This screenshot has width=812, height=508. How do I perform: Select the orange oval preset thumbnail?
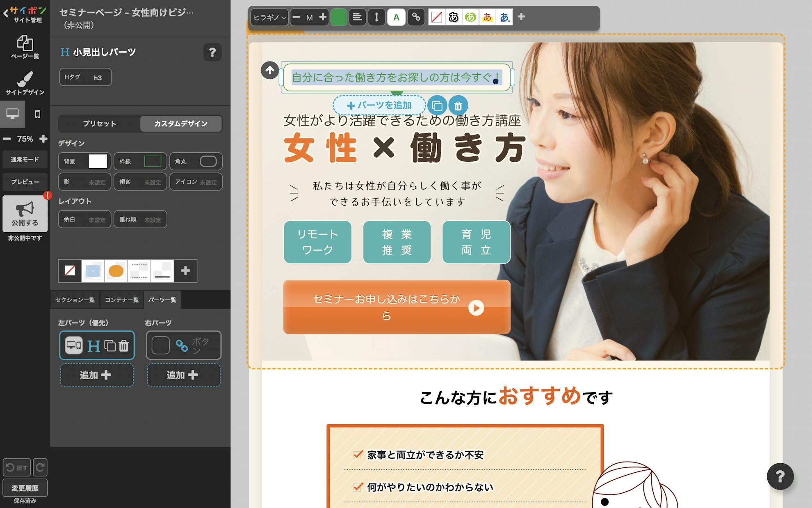click(116, 271)
